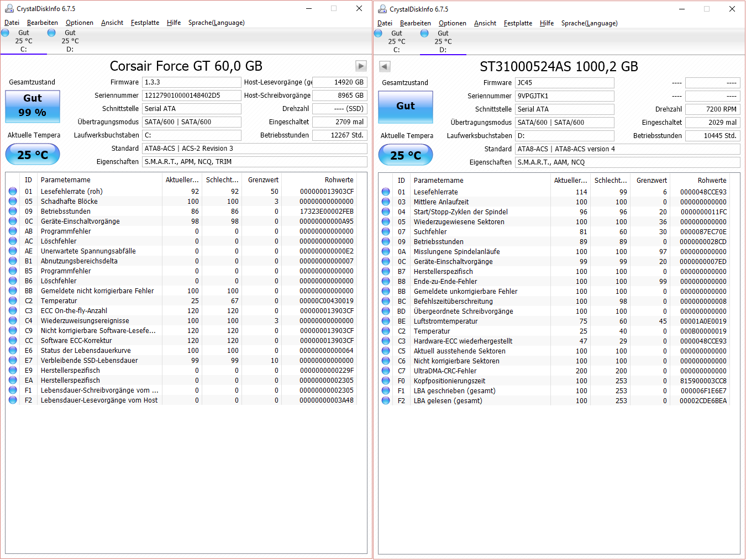Select Lebensdauer-Lesevorgänge vom Host row
This screenshot has width=746, height=560.
point(181,400)
